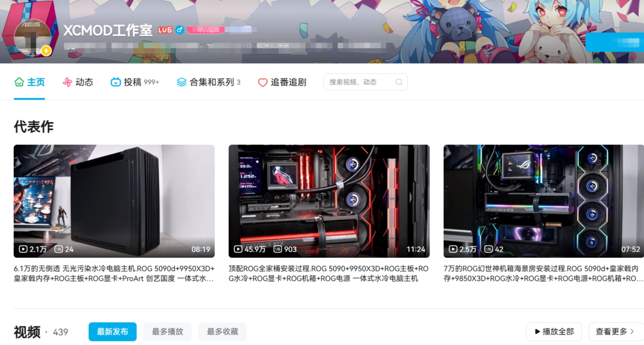Click the 11:24 duration label
This screenshot has width=644, height=345.
(x=416, y=249)
